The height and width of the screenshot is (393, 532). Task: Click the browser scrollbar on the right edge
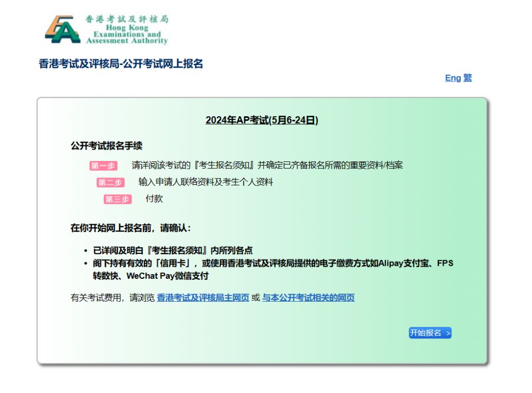click(x=529, y=196)
